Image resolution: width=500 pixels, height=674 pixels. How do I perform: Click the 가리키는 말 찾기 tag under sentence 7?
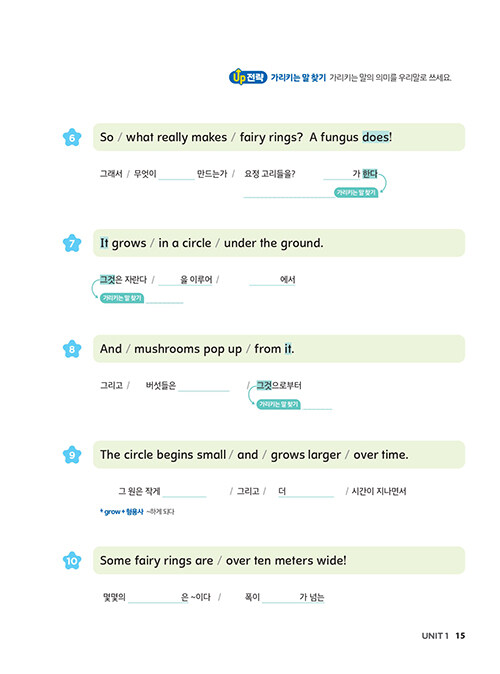click(x=122, y=298)
